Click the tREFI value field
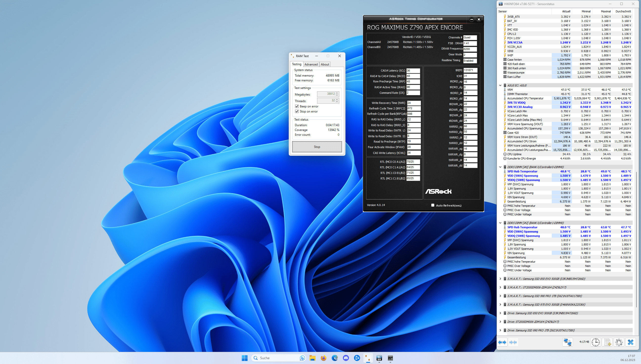Screen dimensions: 641x364 click(x=470, y=70)
